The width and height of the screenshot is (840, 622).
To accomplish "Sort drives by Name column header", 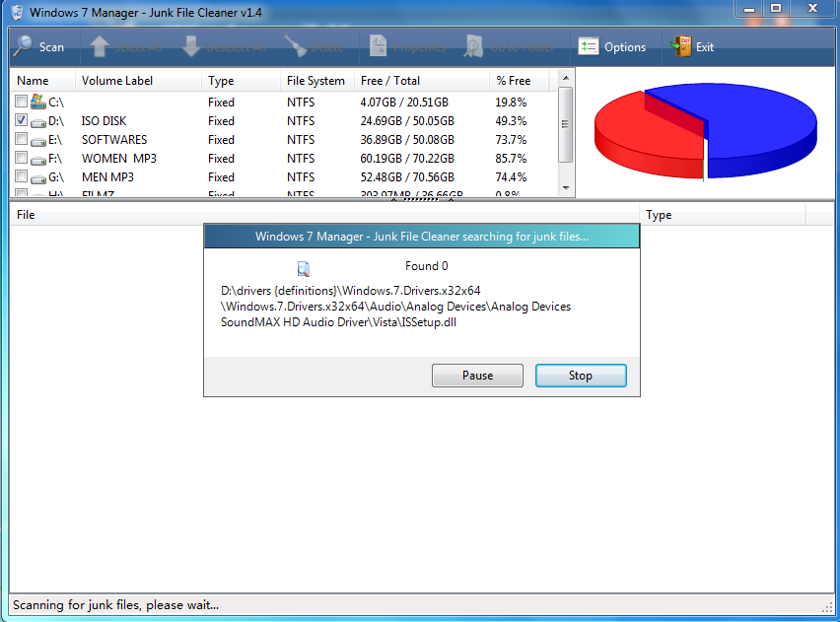I will (x=42, y=81).
